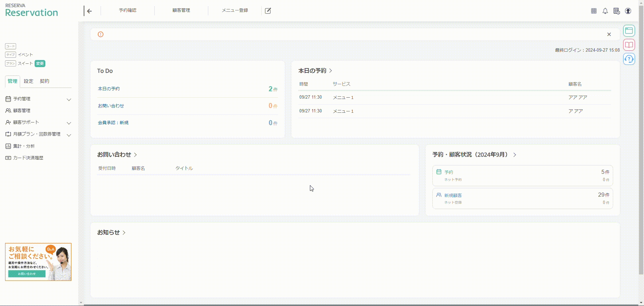644x306 pixels.
Task: Click the vertical page scrollbar
Action: [641, 141]
